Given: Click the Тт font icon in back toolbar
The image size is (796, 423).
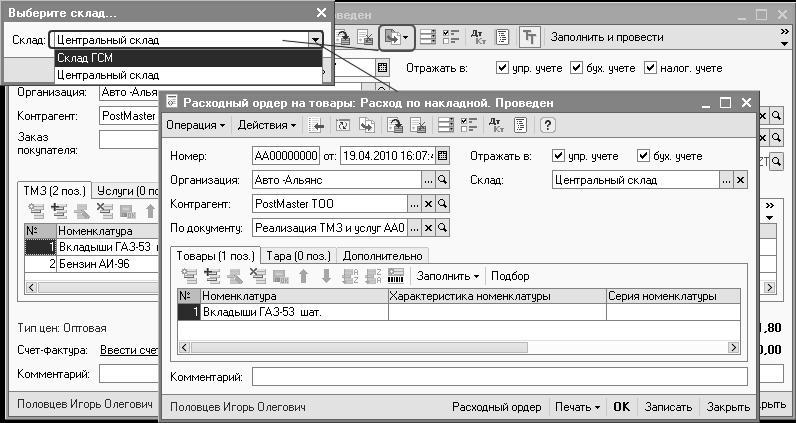Looking at the screenshot, I should (x=530, y=37).
